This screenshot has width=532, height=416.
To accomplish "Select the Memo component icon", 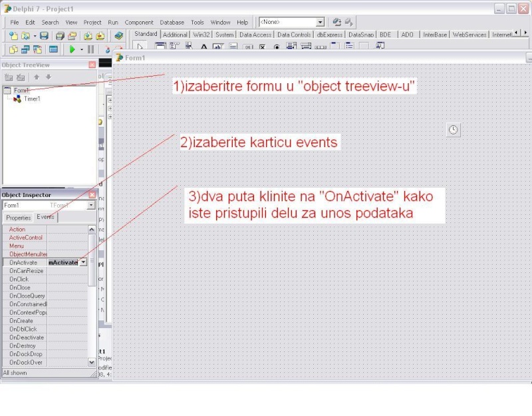I will point(233,46).
